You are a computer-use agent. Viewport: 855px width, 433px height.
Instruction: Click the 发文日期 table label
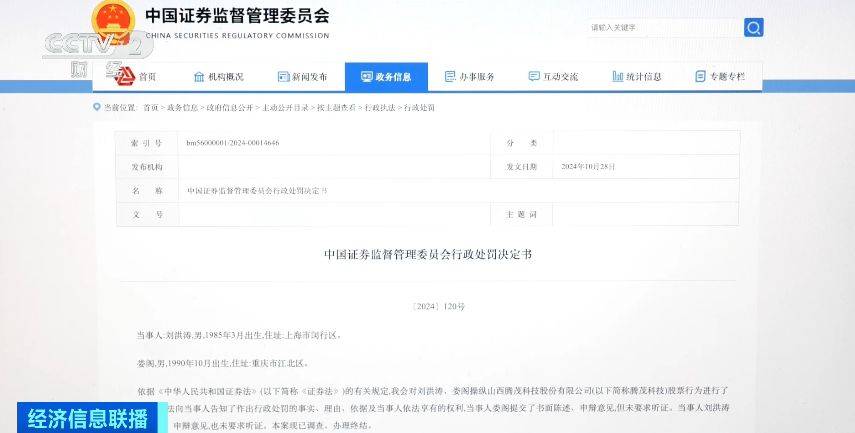521,167
